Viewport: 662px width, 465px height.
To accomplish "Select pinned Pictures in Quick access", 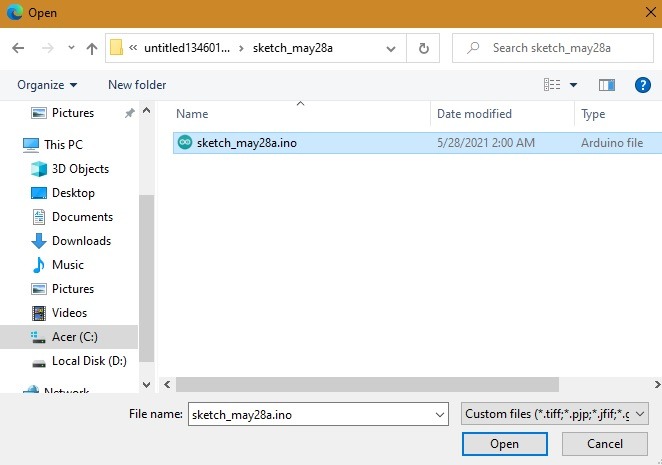I will pos(72,113).
